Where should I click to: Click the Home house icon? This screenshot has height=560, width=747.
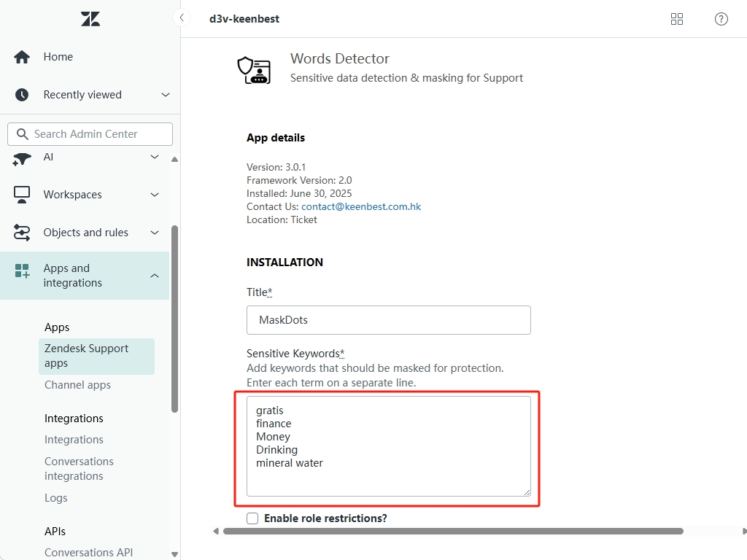22,57
